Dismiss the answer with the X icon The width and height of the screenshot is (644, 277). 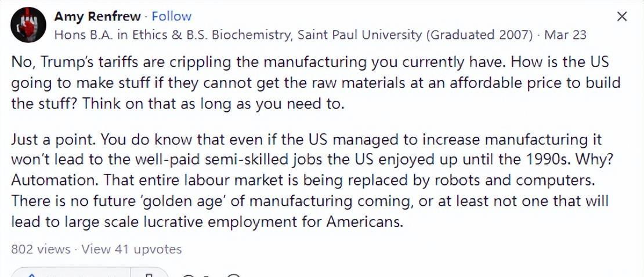(622, 17)
